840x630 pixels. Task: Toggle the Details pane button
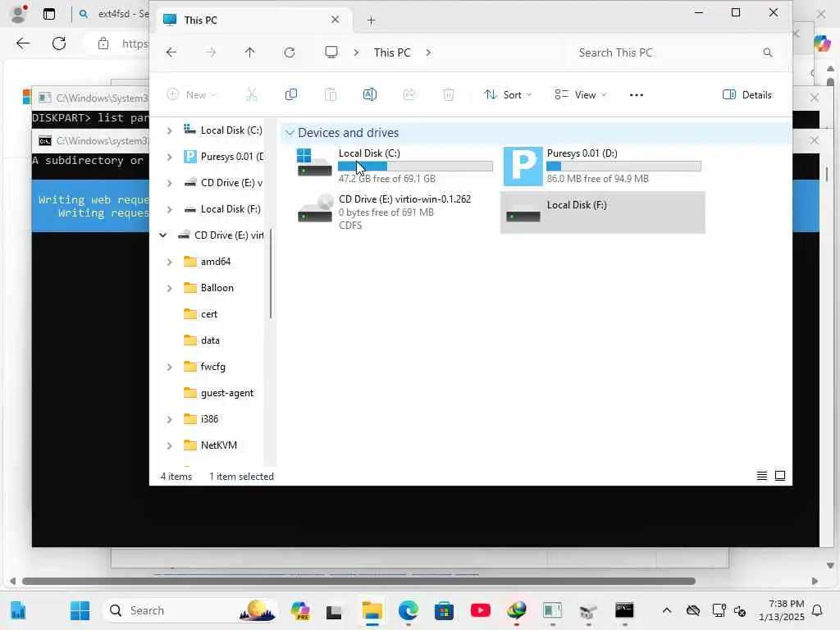(746, 95)
